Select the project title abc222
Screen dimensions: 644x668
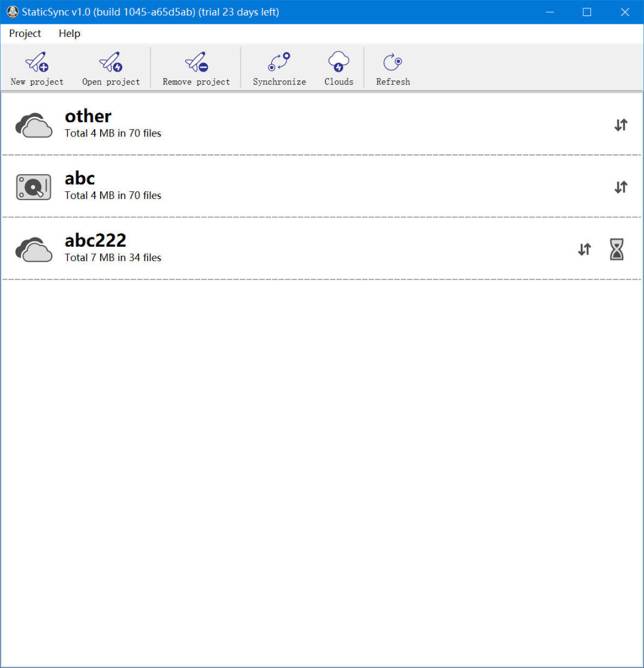(x=95, y=240)
